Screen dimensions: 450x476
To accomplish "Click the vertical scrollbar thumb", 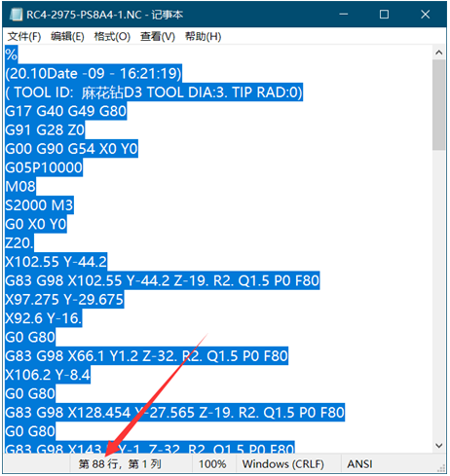I will tap(439, 105).
